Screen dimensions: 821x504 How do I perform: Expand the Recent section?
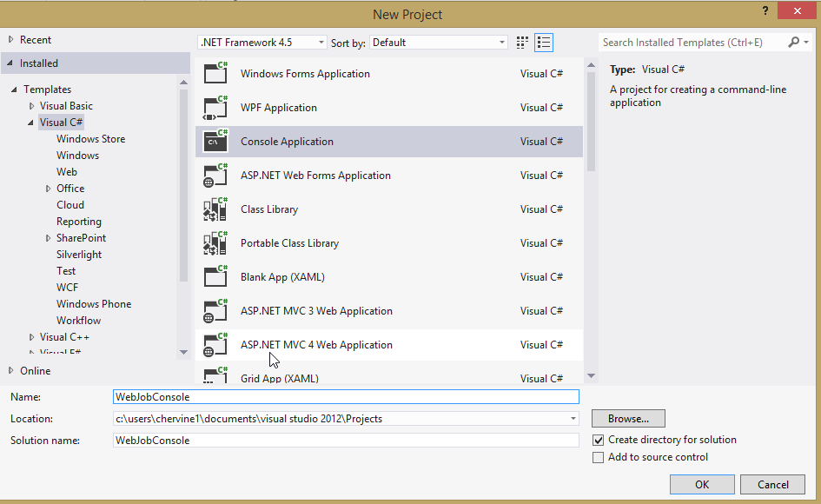11,39
